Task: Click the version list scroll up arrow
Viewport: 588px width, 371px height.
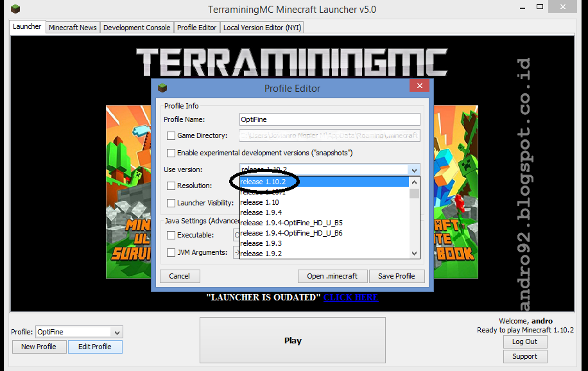Action: 415,182
